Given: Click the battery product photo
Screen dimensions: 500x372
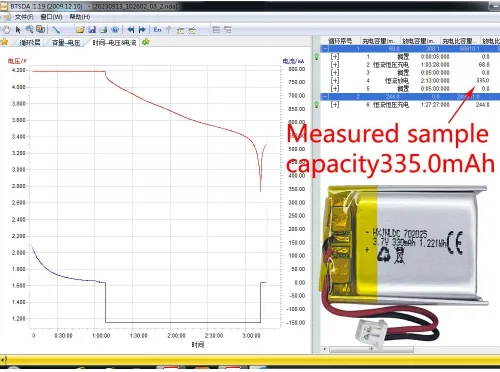Looking at the screenshot, I should [403, 267].
